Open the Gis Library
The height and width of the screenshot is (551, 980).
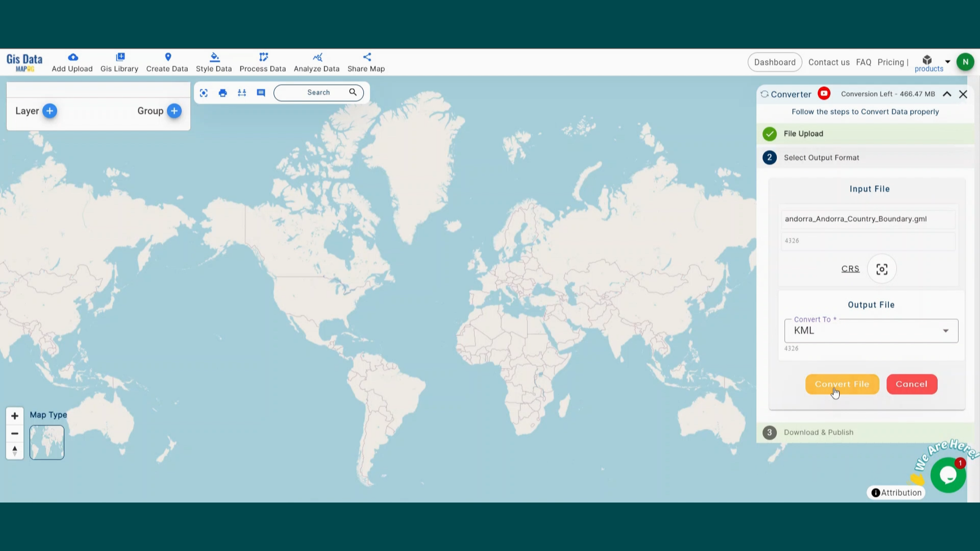119,62
